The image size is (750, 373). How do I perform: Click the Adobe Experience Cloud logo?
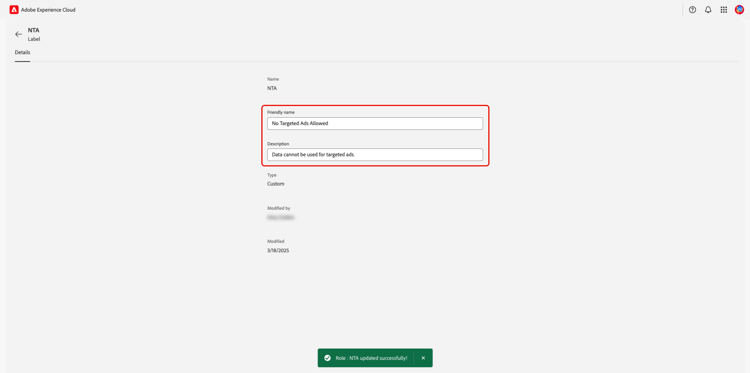tap(14, 10)
